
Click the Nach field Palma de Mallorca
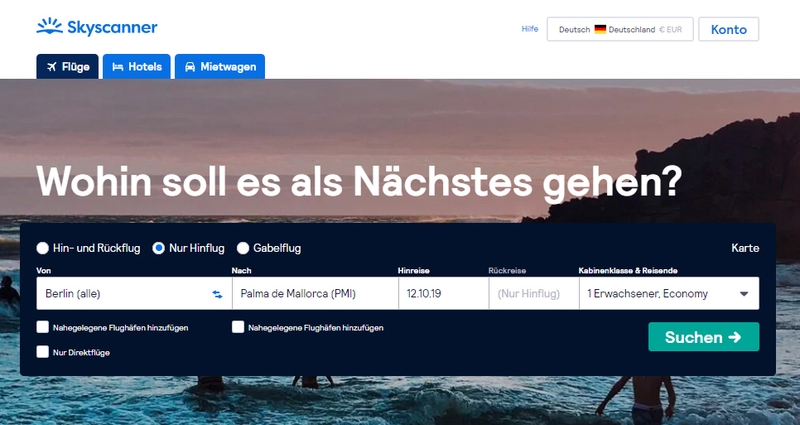[x=315, y=293]
